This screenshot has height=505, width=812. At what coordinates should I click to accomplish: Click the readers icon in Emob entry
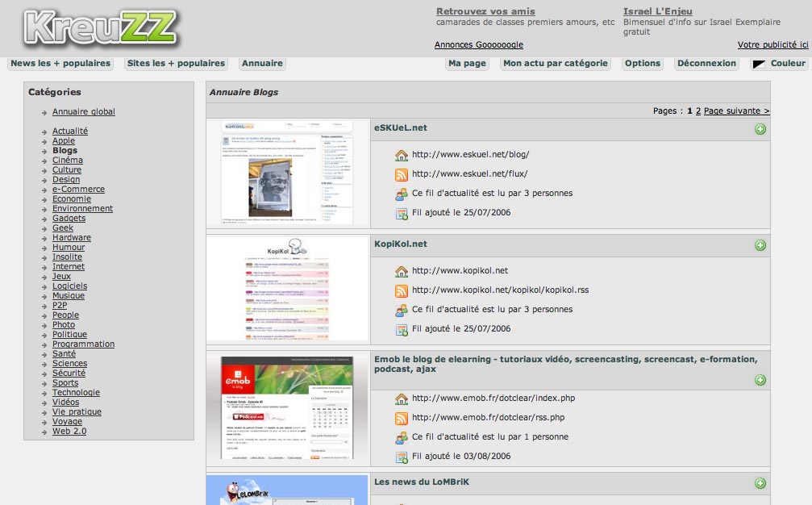click(402, 437)
